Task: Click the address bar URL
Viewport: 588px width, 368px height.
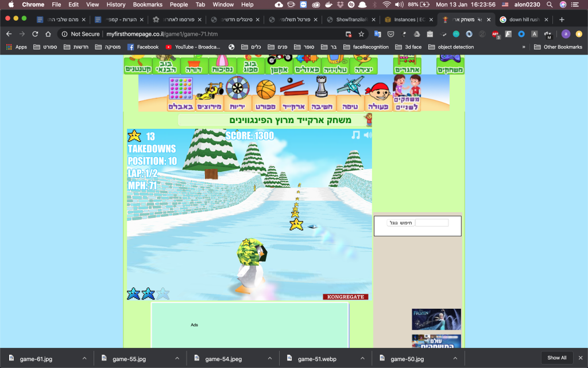Action: click(161, 34)
